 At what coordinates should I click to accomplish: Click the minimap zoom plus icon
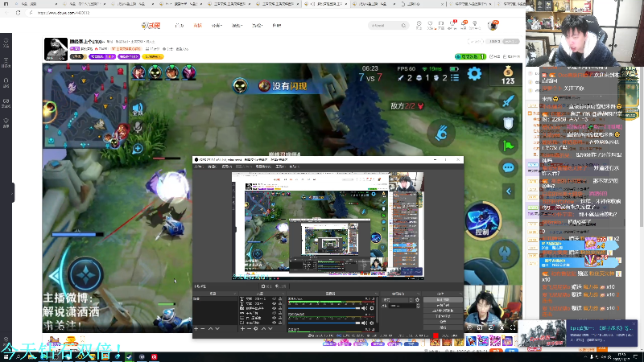pos(138,149)
